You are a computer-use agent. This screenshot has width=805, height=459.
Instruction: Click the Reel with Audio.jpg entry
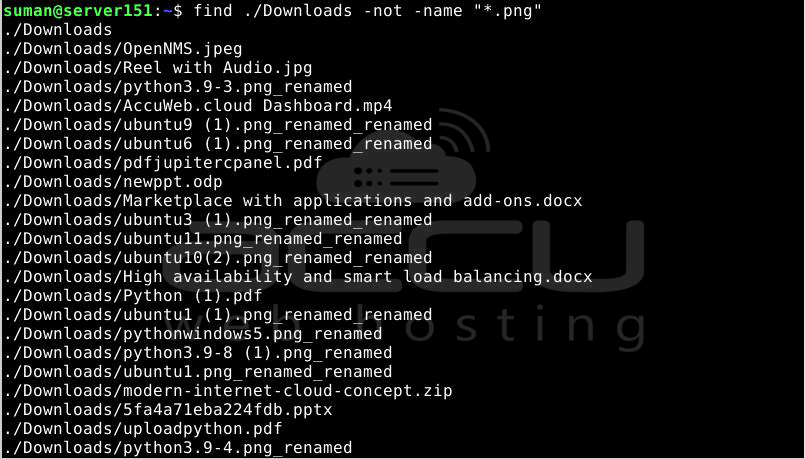(x=157, y=68)
